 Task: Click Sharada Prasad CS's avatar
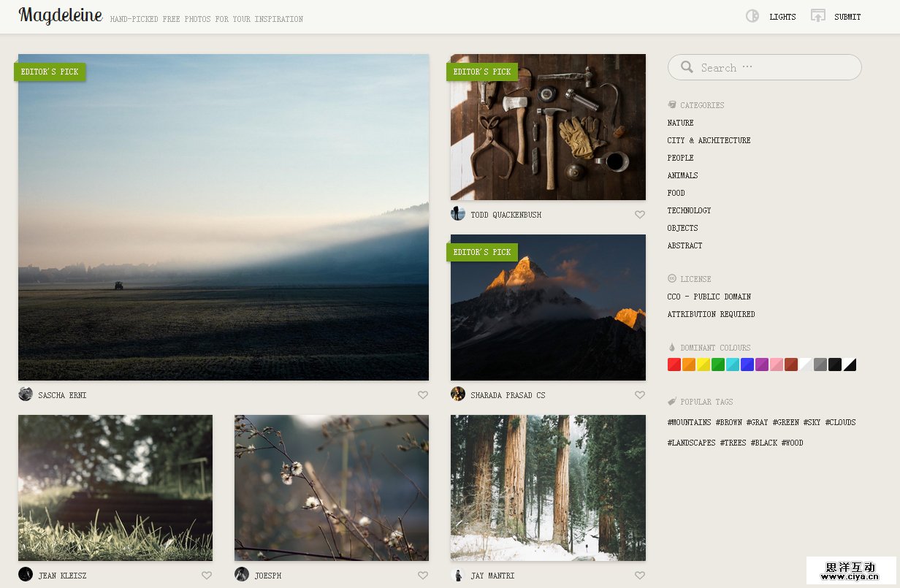(458, 394)
